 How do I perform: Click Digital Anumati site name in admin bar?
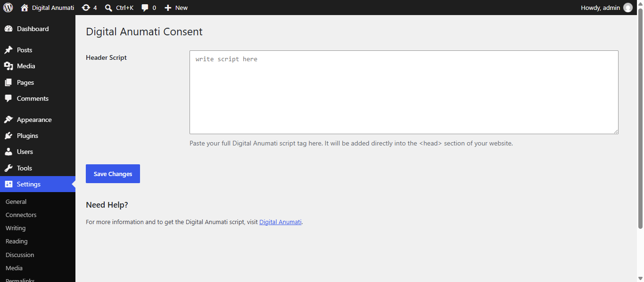coord(53,8)
